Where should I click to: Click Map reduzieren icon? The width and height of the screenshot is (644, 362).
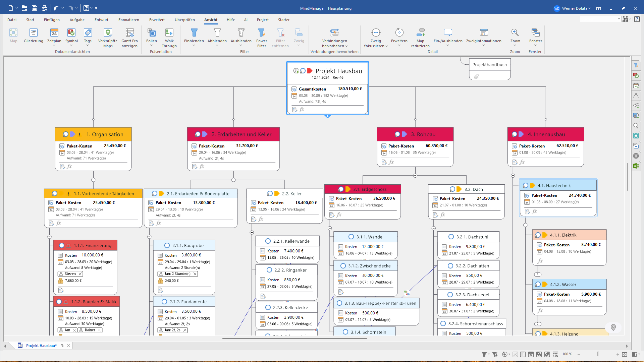click(x=420, y=33)
